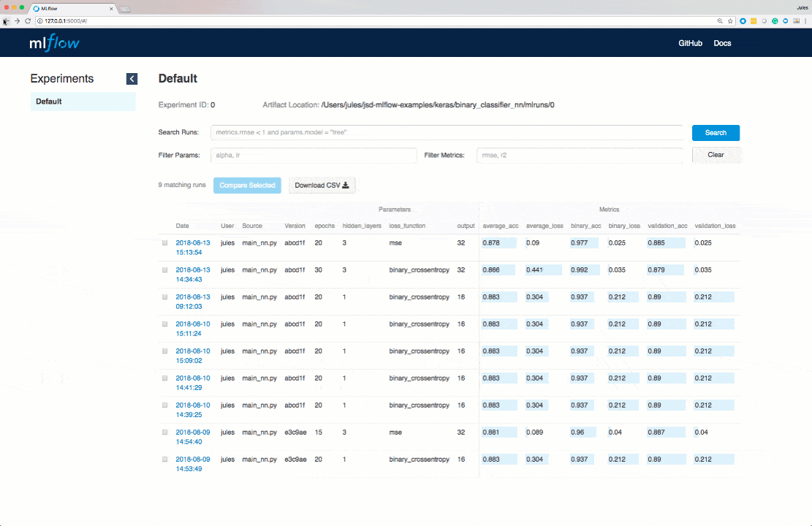
Task: Check the run dated 2018-08-13 14:34:43
Action: tap(164, 270)
